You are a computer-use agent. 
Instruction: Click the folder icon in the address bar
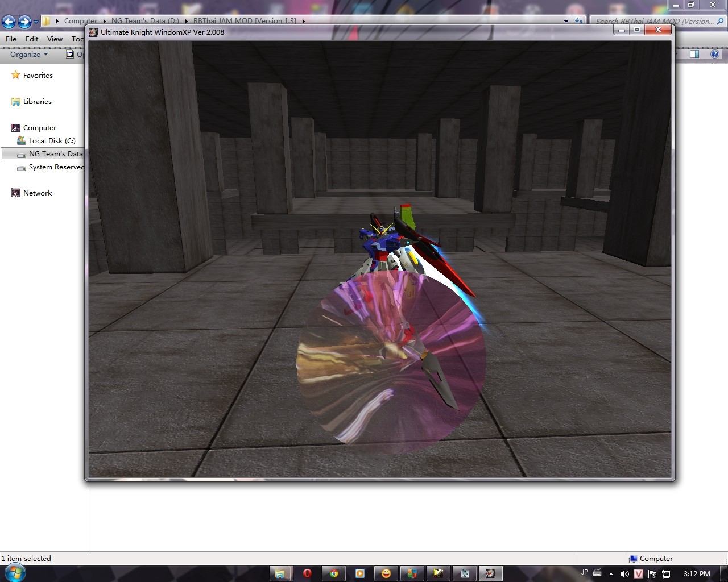tap(47, 21)
